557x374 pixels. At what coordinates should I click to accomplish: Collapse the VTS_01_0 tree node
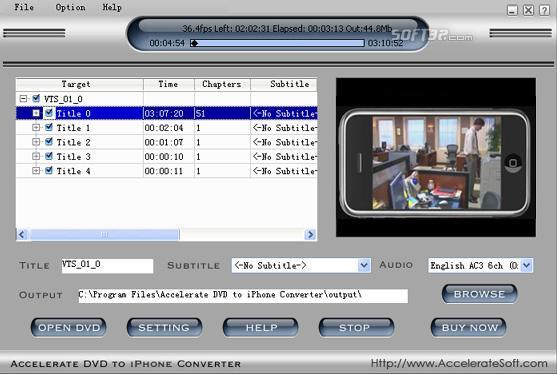(23, 98)
